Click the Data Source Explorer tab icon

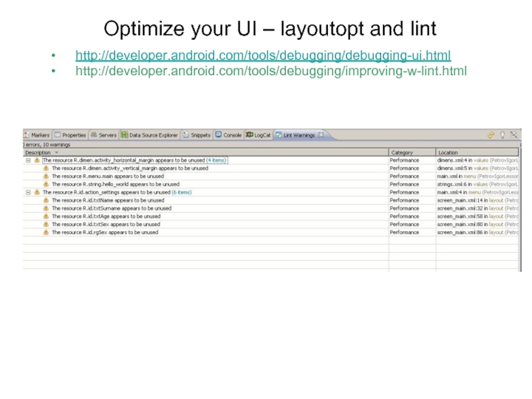pos(124,135)
